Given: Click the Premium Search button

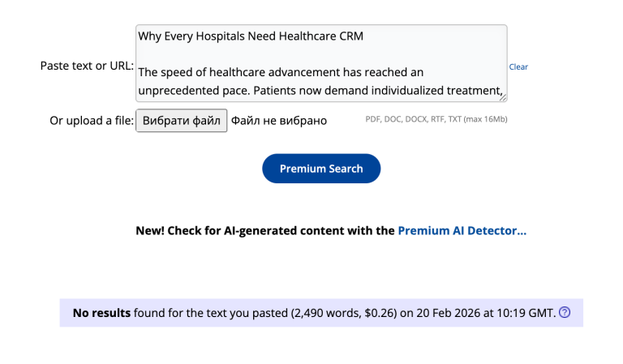Looking at the screenshot, I should [x=321, y=169].
